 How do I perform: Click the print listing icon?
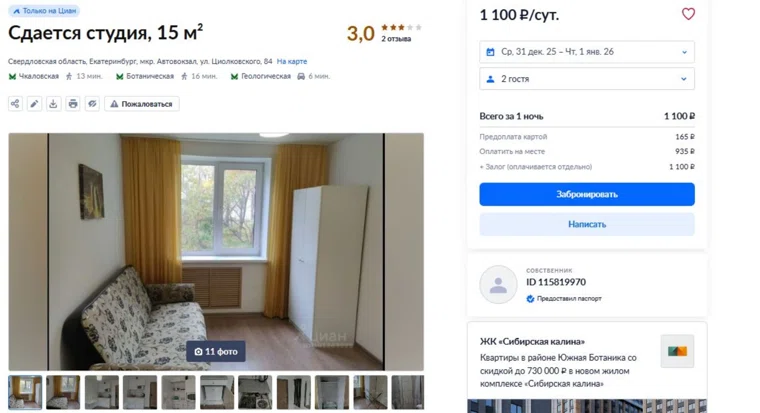point(73,104)
